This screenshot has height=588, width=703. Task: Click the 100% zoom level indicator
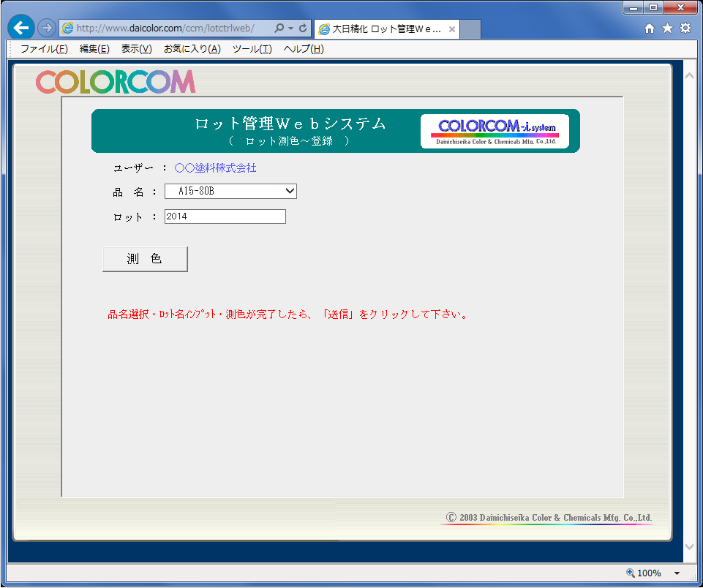[644, 573]
